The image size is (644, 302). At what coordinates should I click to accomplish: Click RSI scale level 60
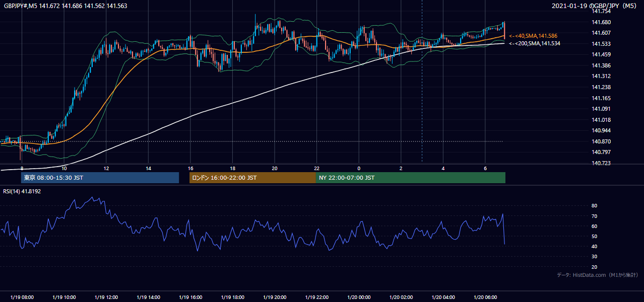(x=595, y=226)
